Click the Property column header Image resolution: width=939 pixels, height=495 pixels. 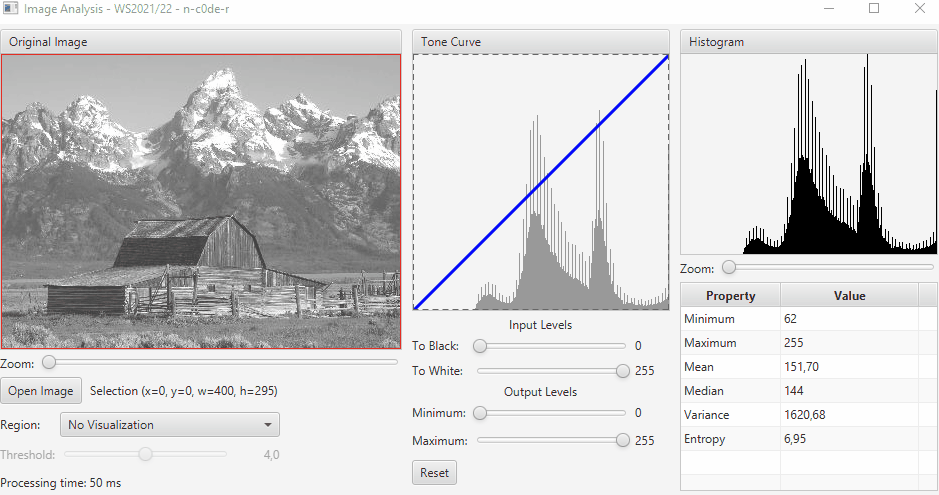pyautogui.click(x=731, y=296)
